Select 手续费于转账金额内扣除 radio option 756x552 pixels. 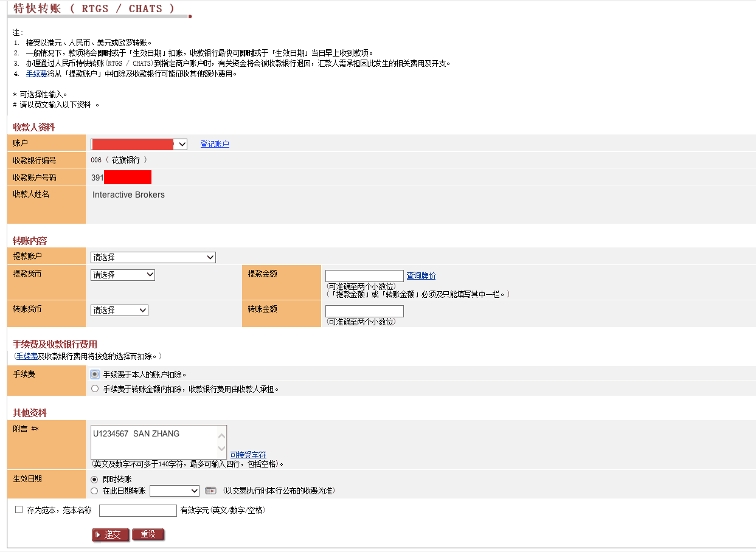coord(95,388)
